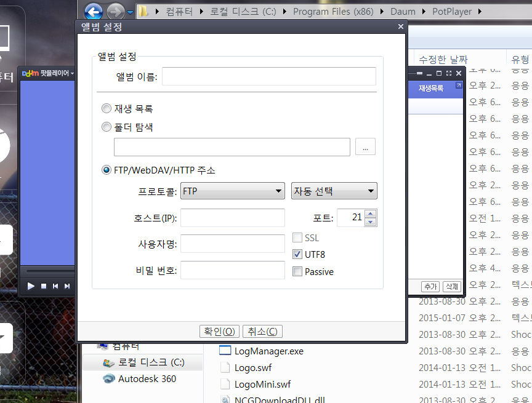Open the 자동 선택 dropdown
This screenshot has width=532, height=403.
334,191
